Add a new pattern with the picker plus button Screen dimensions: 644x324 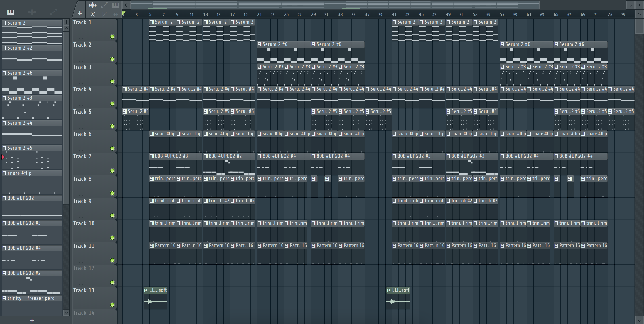tap(32, 320)
